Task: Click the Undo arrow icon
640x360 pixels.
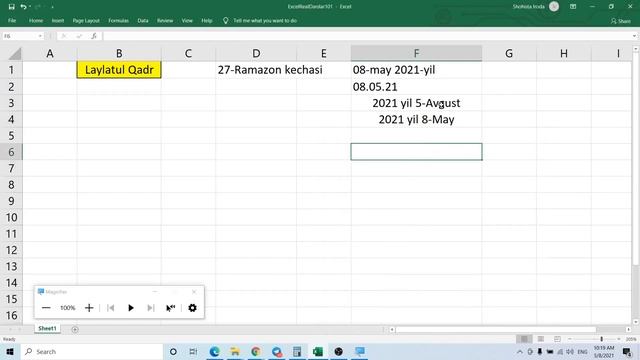Action: pos(23,7)
